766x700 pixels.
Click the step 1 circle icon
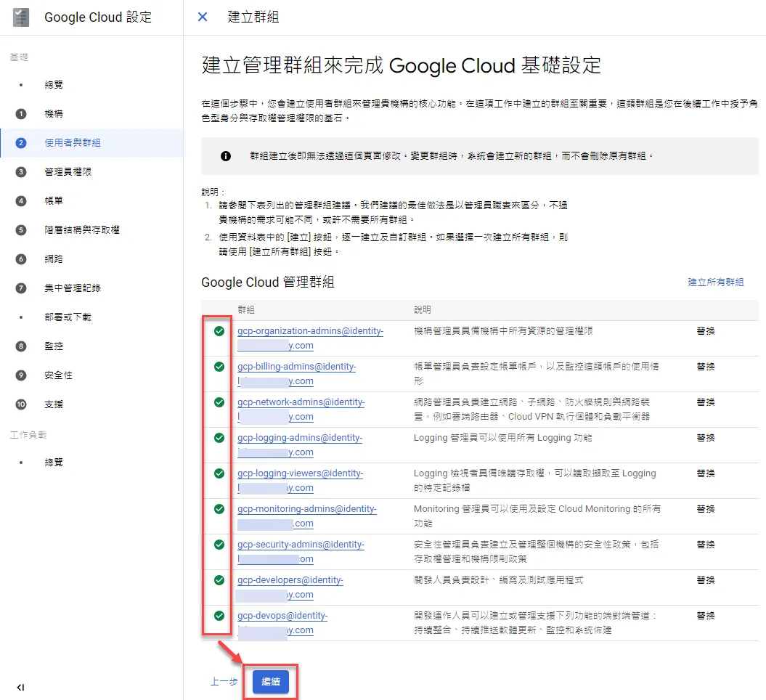pyautogui.click(x=20, y=114)
